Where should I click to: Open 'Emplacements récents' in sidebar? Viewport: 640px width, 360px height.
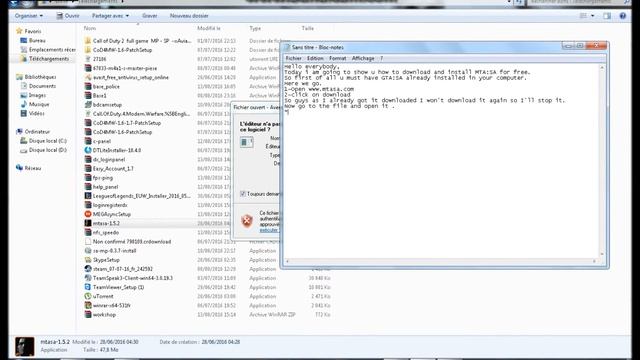point(52,49)
